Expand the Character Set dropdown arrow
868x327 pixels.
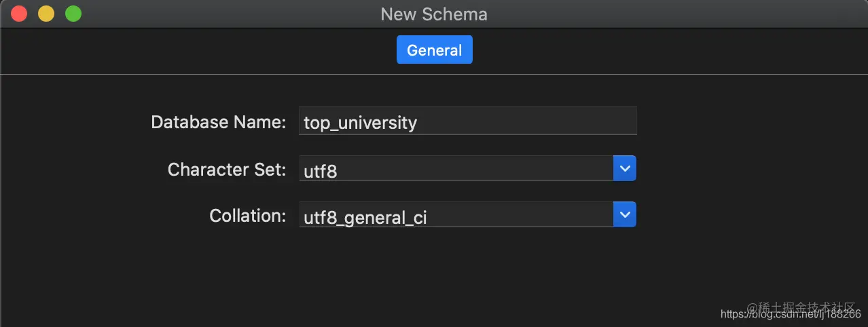(624, 168)
